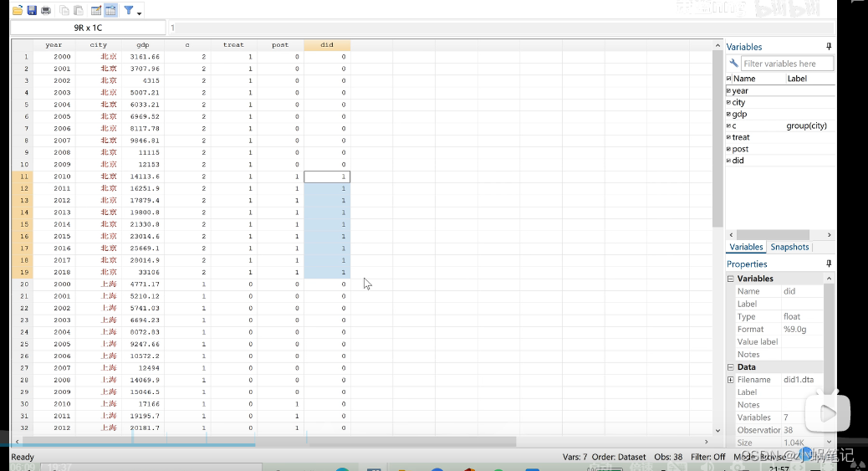
Task: Toggle the checkbox for variable treat
Action: [729, 137]
